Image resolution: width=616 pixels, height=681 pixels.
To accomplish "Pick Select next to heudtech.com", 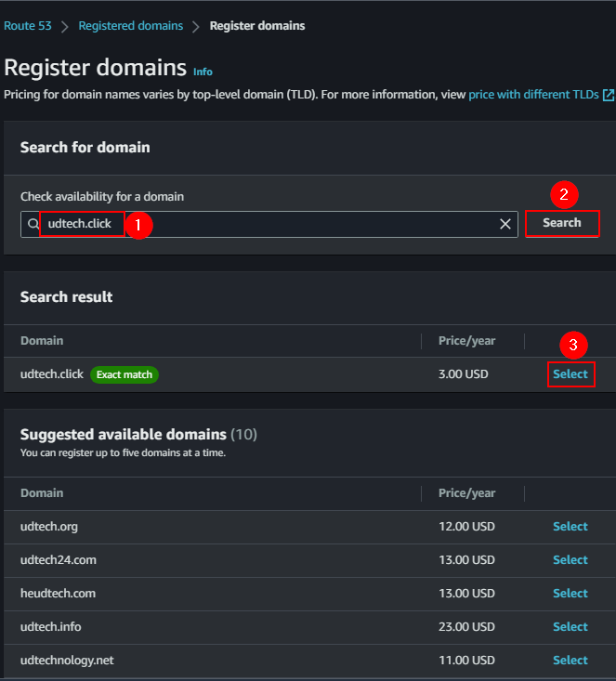I will (570, 594).
